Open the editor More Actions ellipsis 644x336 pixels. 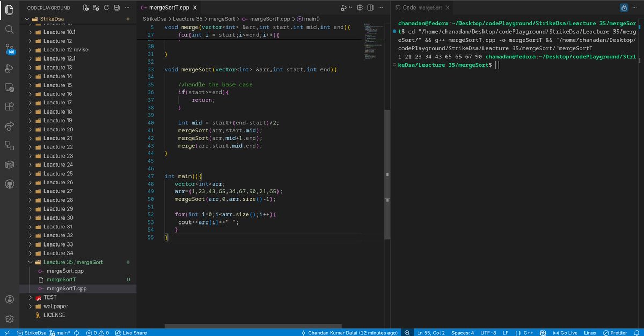point(380,8)
